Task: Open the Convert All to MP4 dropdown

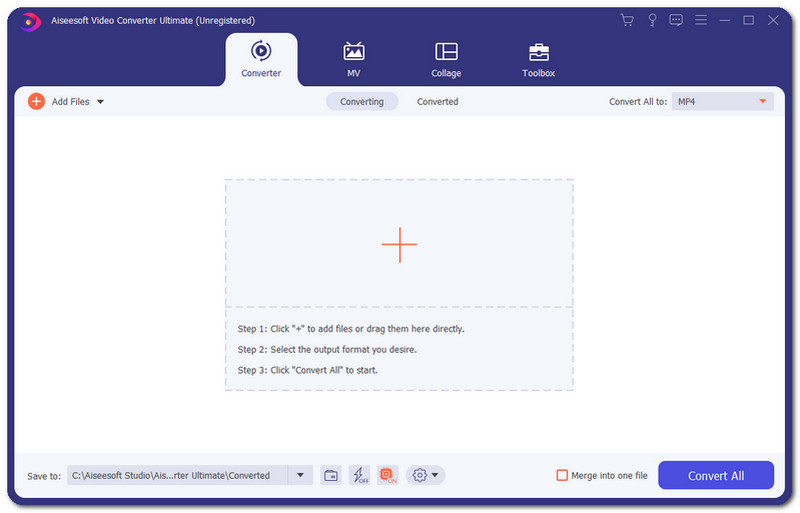Action: 723,101
